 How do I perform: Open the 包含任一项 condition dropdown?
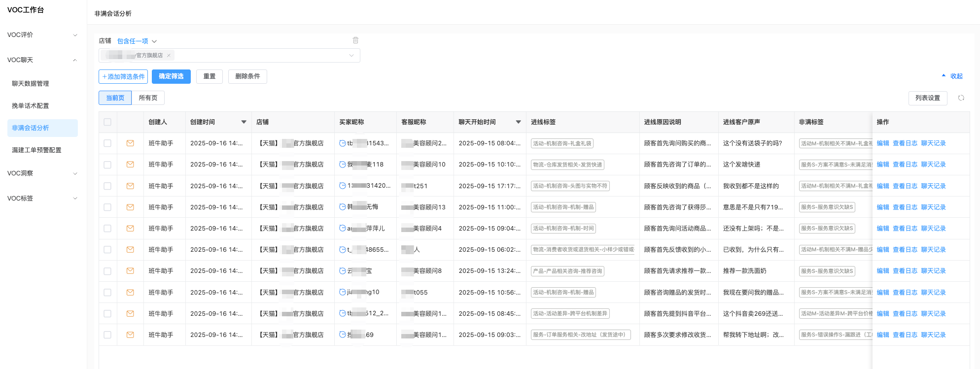[x=137, y=41]
